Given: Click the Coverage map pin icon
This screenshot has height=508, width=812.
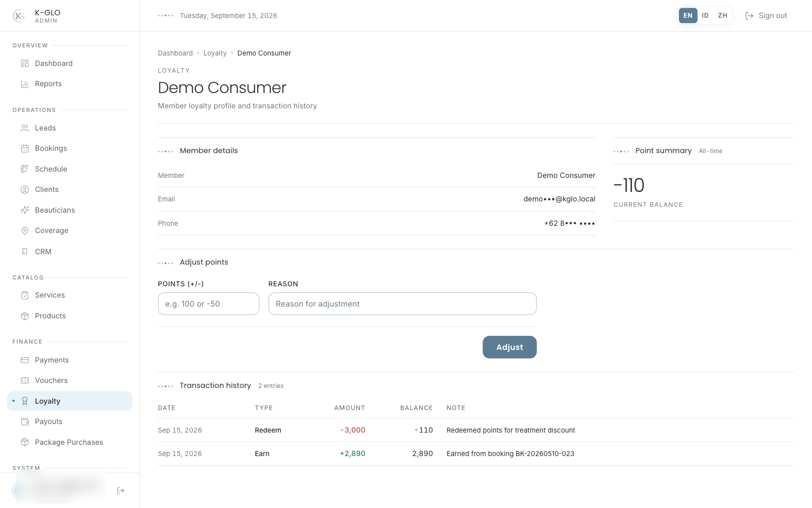Looking at the screenshot, I should click(25, 231).
